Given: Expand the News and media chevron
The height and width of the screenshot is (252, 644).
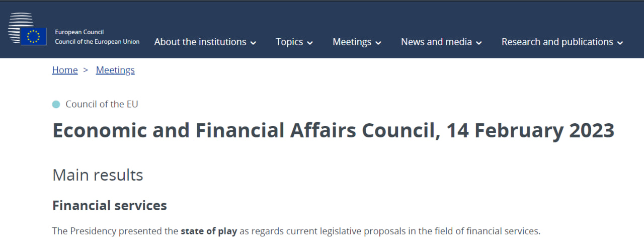Looking at the screenshot, I should (479, 43).
